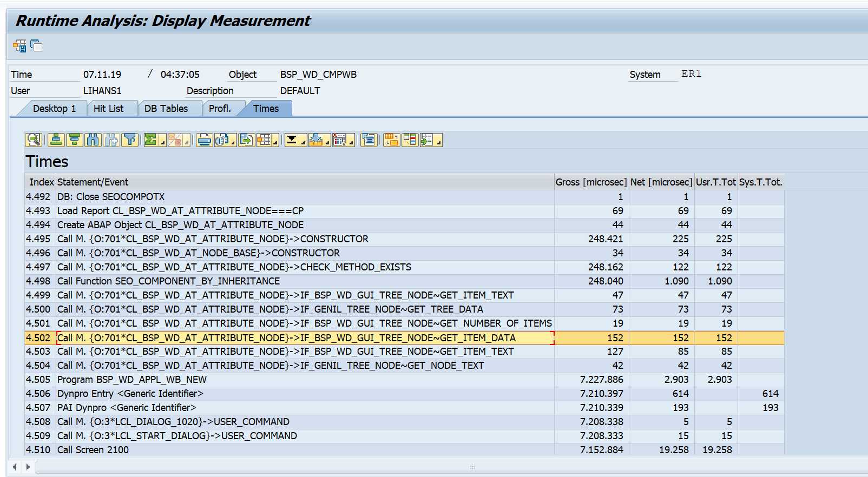Open dropdown arrow next to Subtotals icon
Image resolution: width=868 pixels, height=477 pixels.
click(187, 141)
